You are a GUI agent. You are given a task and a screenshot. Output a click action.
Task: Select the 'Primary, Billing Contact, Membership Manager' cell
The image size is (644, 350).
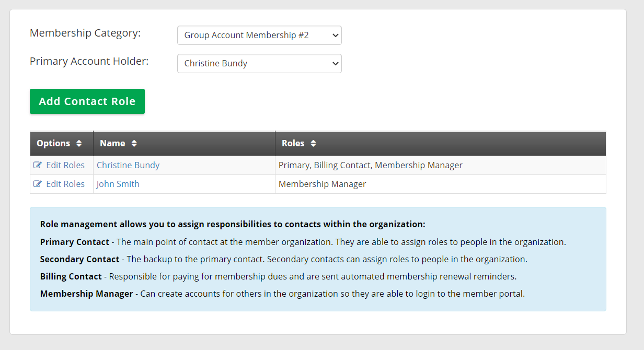440,165
